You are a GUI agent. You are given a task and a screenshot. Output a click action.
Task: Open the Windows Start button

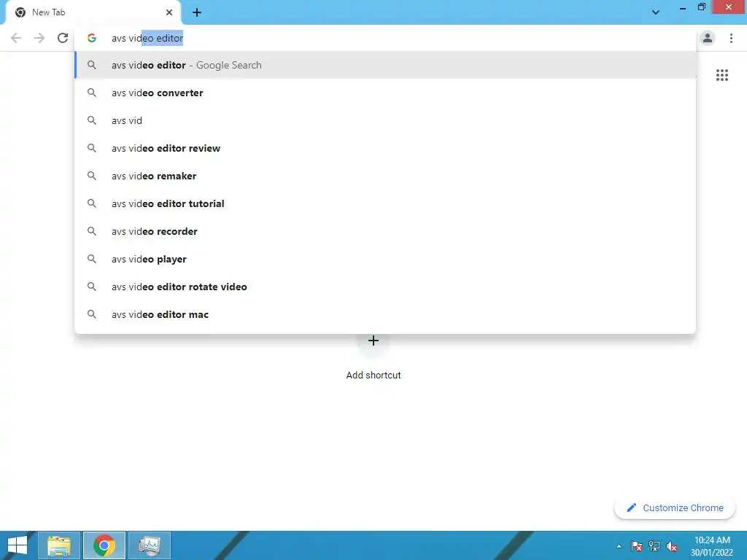click(x=18, y=545)
